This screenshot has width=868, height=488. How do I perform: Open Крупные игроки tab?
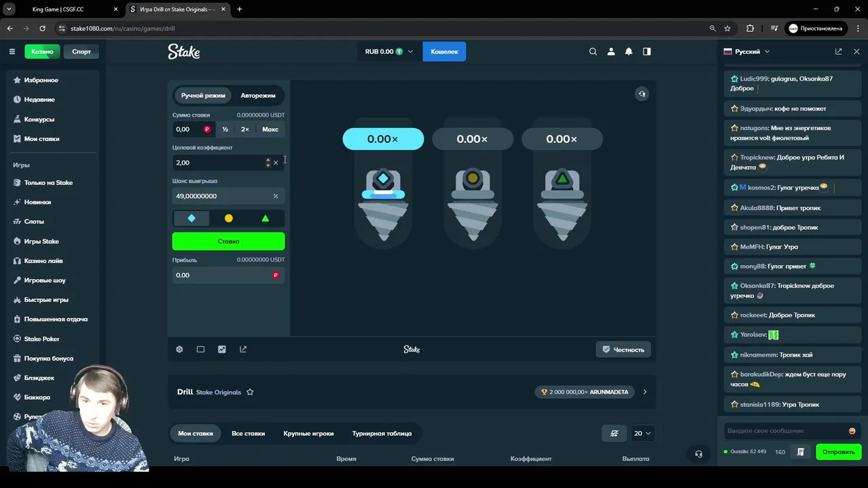tap(309, 433)
